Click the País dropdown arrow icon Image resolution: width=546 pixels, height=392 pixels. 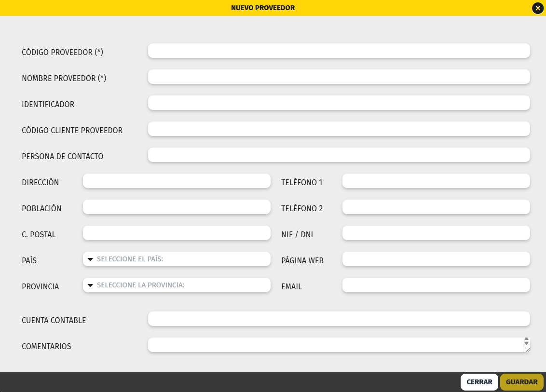click(90, 259)
